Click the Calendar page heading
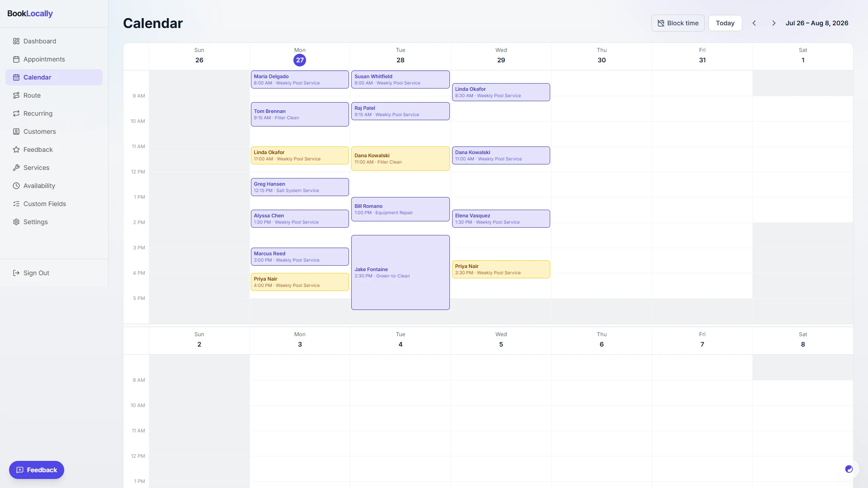Image resolution: width=868 pixels, height=488 pixels. pos(153,23)
